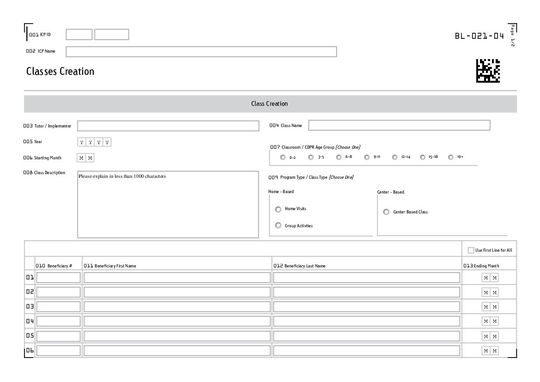
Task: Click the first 001 ICP ID box
Action: click(x=79, y=34)
